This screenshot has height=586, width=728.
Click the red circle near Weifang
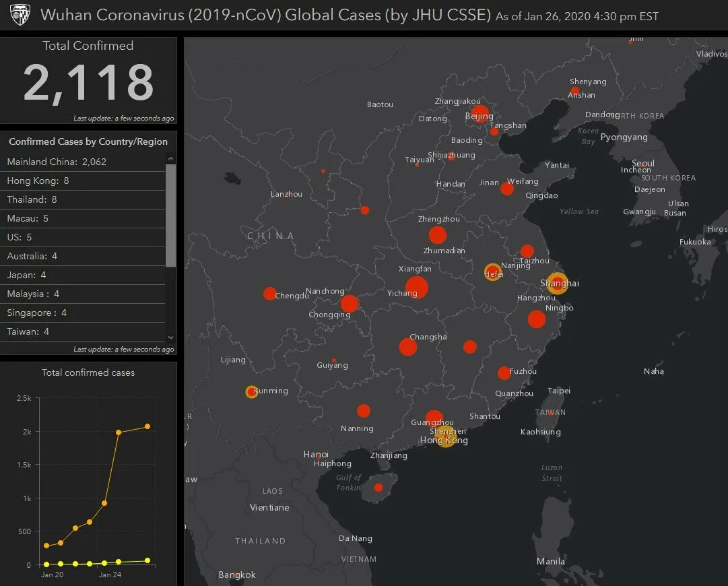click(x=506, y=189)
